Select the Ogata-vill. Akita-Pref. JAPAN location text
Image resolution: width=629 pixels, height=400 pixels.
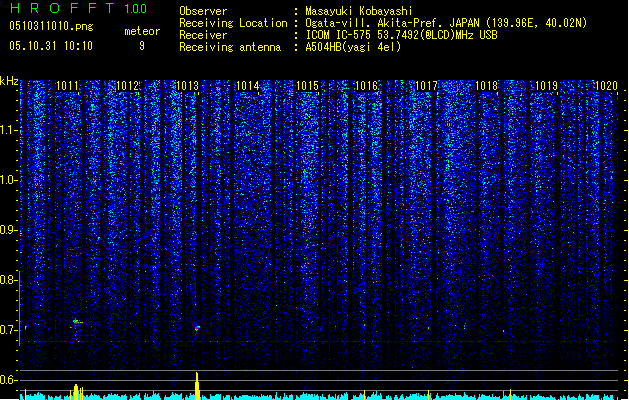(446, 23)
